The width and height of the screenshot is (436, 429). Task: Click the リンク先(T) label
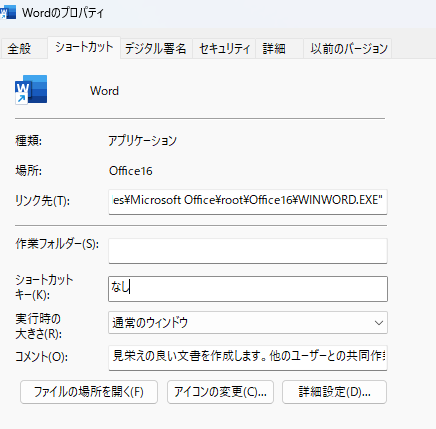tap(43, 201)
